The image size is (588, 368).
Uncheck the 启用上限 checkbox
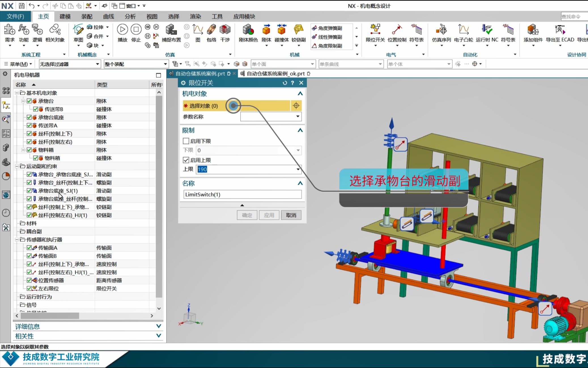coord(186,160)
